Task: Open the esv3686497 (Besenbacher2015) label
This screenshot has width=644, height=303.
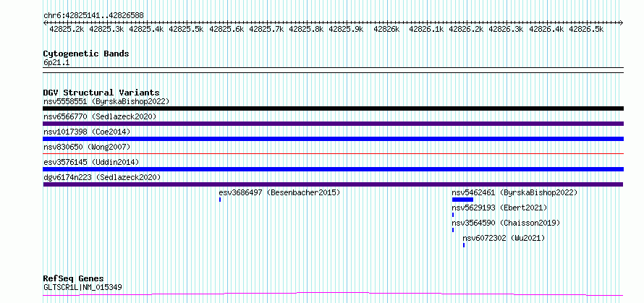Action: (280, 192)
